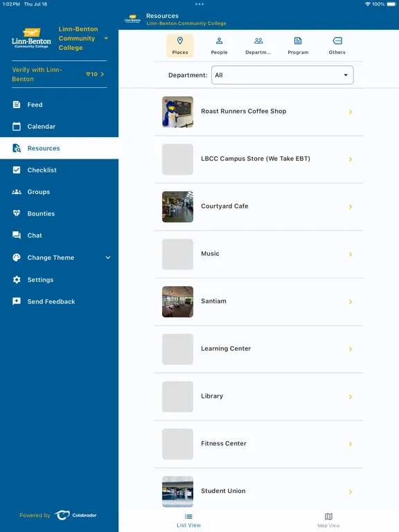This screenshot has width=399, height=532.
Task: Switch to the Others tab
Action: tap(337, 46)
